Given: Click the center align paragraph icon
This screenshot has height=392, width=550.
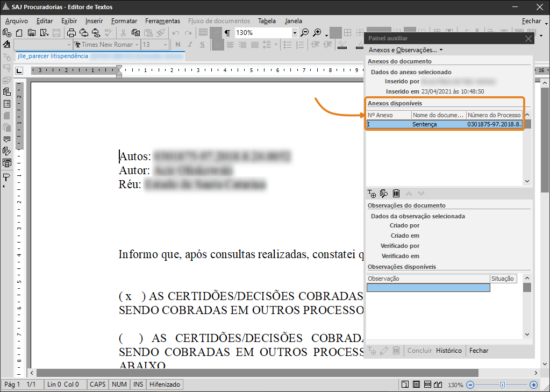Looking at the screenshot, I should tap(230, 45).
